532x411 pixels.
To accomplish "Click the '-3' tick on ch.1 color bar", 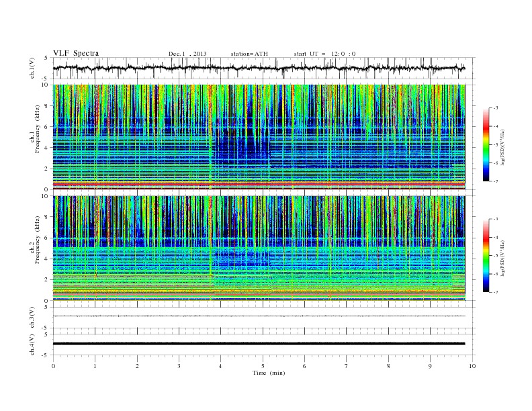I will click(495, 108).
